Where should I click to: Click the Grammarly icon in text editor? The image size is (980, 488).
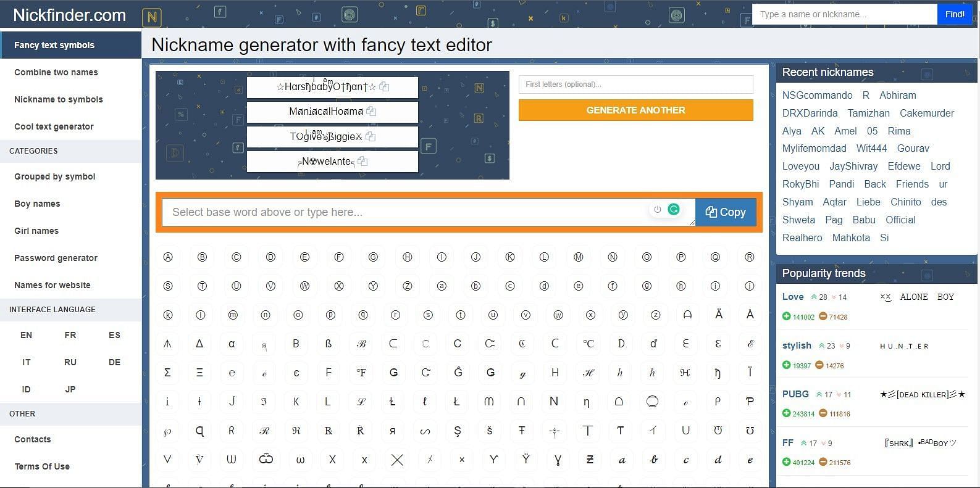click(674, 210)
